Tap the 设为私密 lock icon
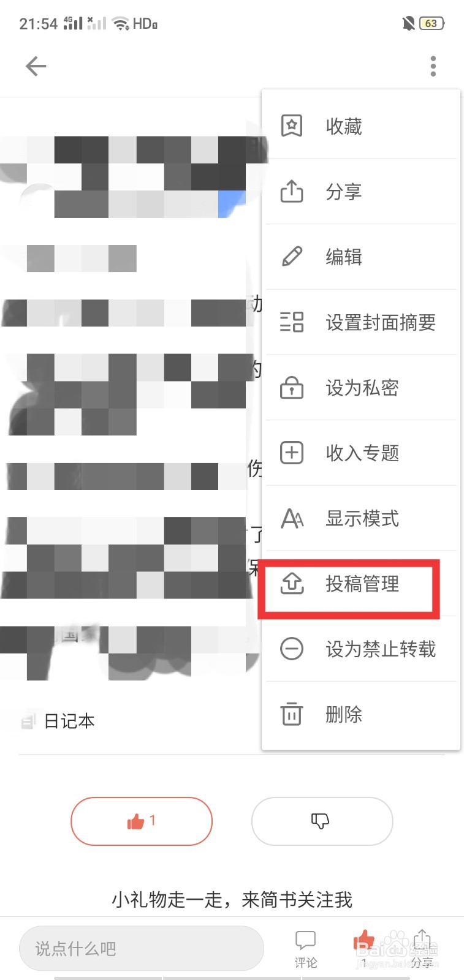The width and height of the screenshot is (464, 980). (292, 387)
